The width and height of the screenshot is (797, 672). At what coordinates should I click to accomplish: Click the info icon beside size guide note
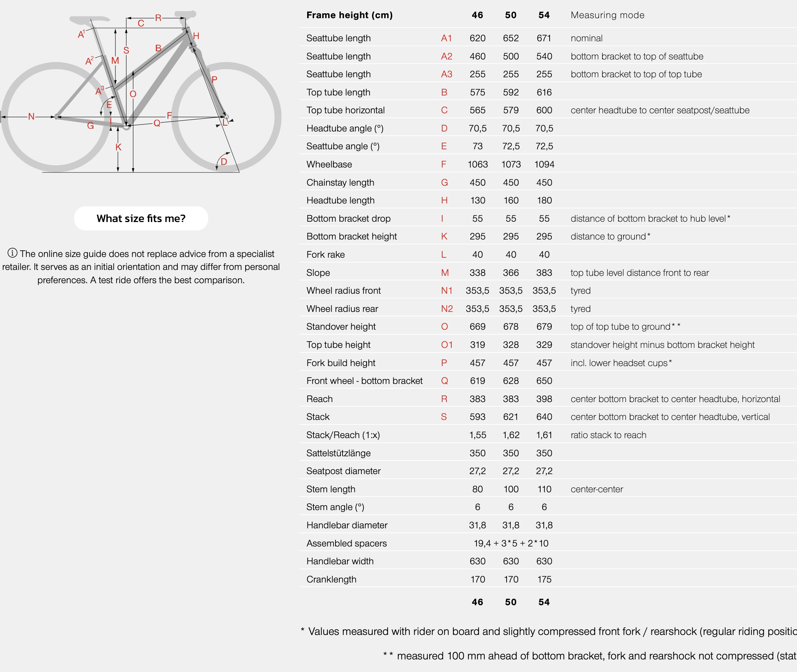tap(13, 253)
